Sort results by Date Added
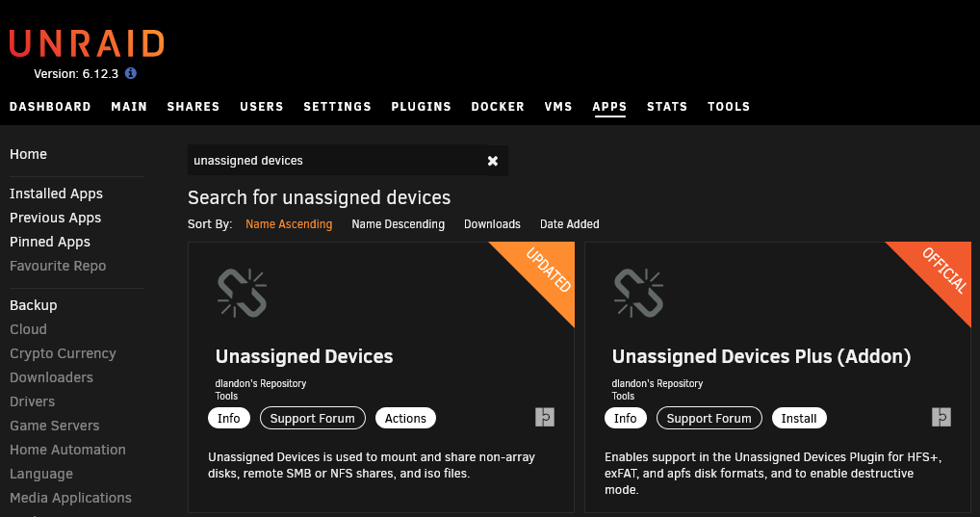 click(569, 223)
